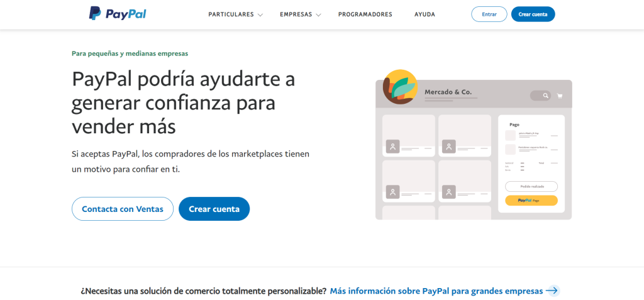The image size is (644, 300).
Task: Click the arrow icon after grandes empresas link
Action: (553, 291)
